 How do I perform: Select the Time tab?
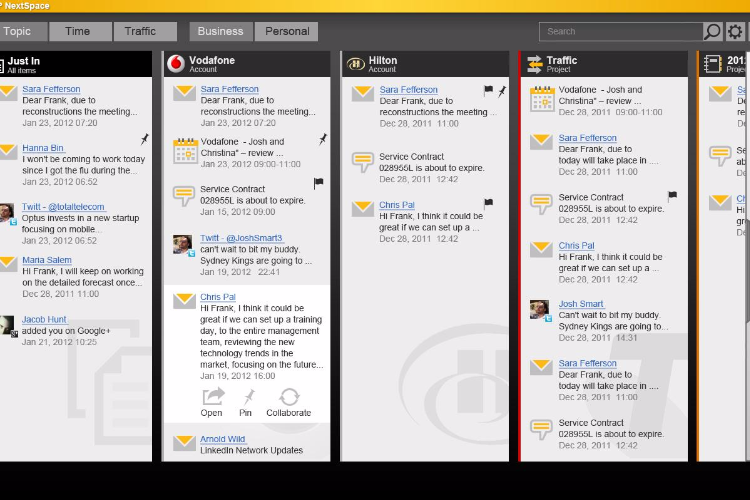point(81,32)
